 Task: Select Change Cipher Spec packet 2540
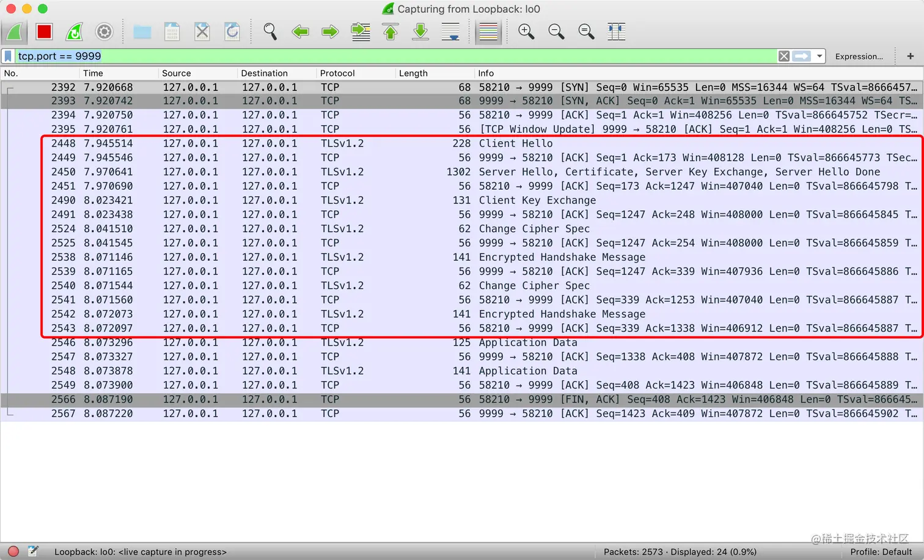[462, 285]
